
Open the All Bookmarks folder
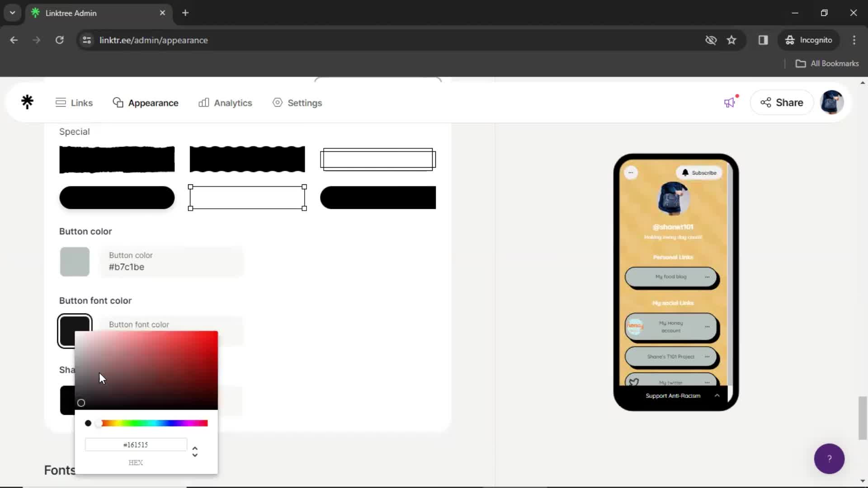[x=827, y=63]
